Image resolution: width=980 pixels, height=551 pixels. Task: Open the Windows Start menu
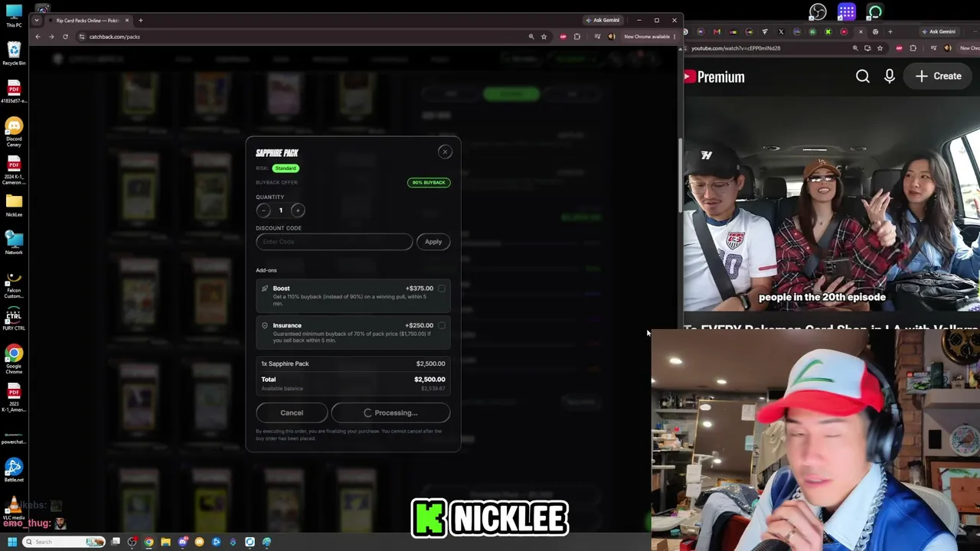coord(12,542)
